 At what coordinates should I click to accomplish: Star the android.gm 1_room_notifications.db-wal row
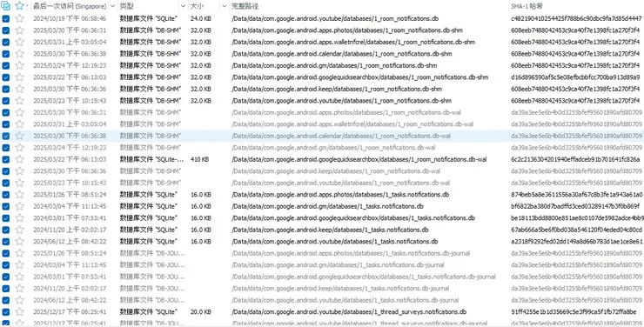click(x=19, y=147)
